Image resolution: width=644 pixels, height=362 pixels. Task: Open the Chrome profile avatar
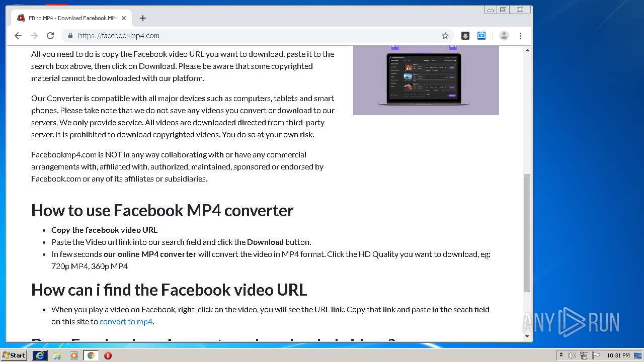pyautogui.click(x=504, y=36)
